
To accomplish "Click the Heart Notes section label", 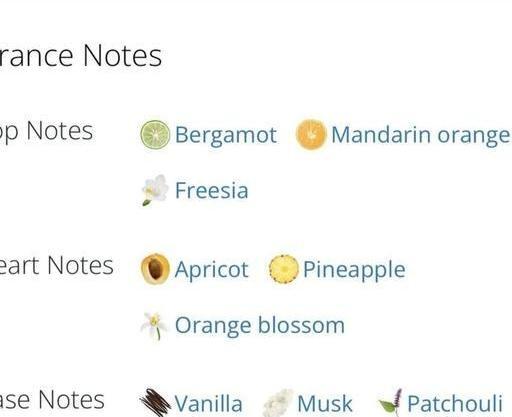I will point(57,265).
